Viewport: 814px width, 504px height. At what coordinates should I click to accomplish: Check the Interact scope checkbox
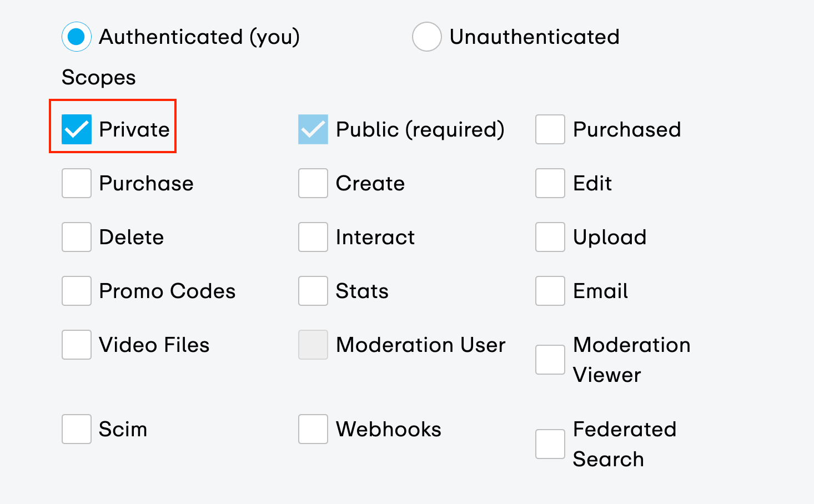pyautogui.click(x=313, y=236)
